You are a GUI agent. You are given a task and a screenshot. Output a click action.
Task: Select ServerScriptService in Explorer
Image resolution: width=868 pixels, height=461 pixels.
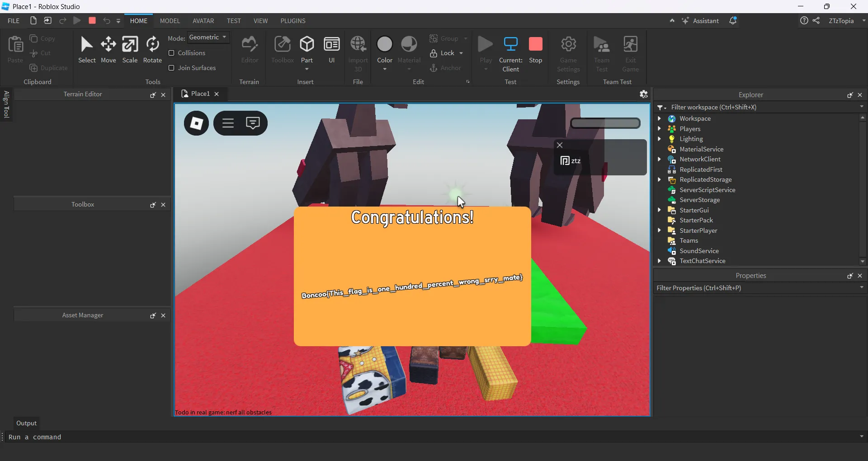707,190
